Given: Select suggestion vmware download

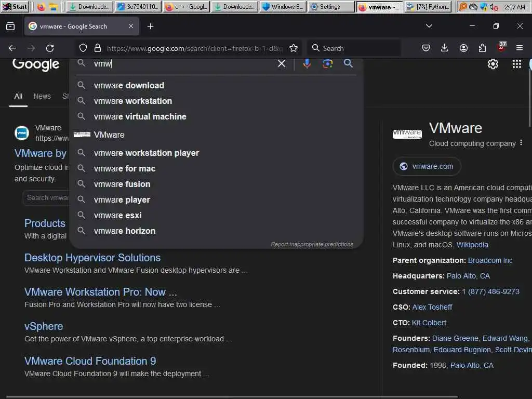Looking at the screenshot, I should (x=217, y=86).
